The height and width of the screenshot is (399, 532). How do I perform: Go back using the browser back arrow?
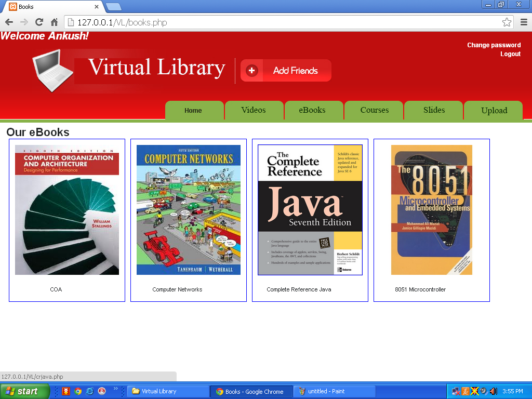[x=9, y=22]
